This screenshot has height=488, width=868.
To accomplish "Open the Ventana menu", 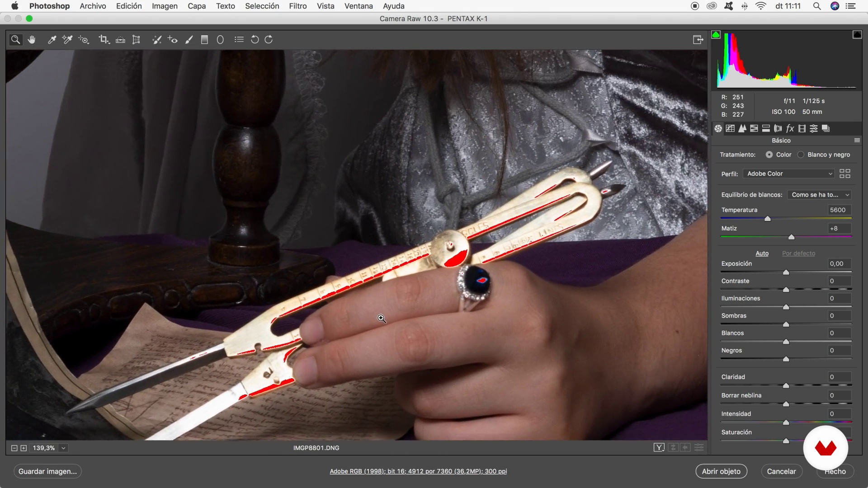I will pyautogui.click(x=359, y=6).
